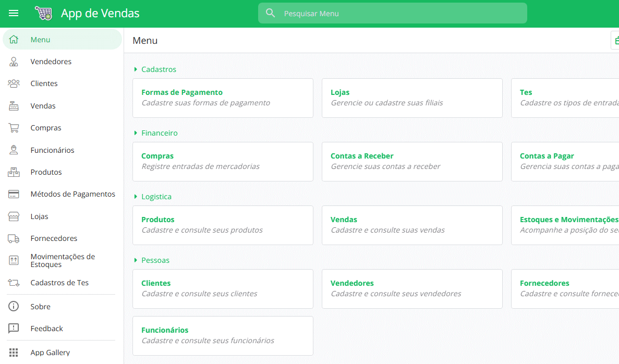Open the hamburger navigation menu

(x=14, y=13)
